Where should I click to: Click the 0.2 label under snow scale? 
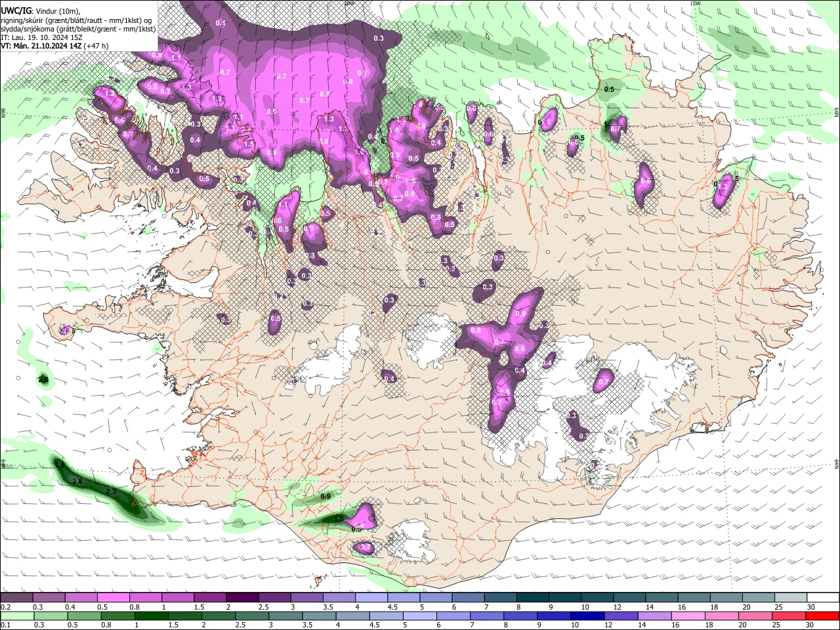coord(5,607)
